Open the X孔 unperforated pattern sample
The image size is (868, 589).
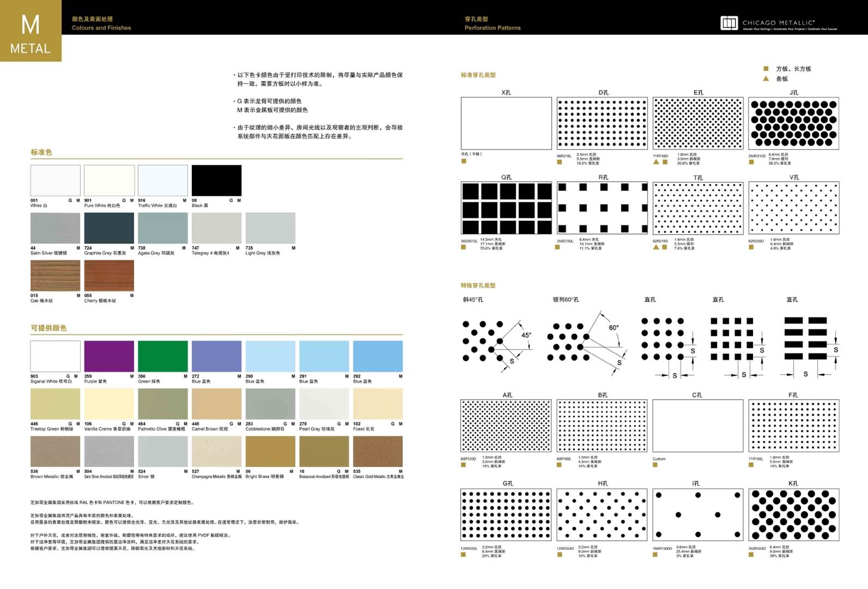point(507,123)
